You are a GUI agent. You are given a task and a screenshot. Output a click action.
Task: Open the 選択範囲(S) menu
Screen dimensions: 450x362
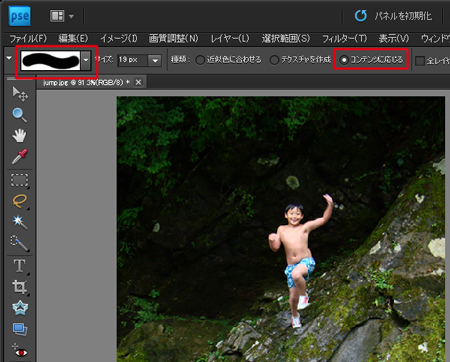[x=286, y=39]
